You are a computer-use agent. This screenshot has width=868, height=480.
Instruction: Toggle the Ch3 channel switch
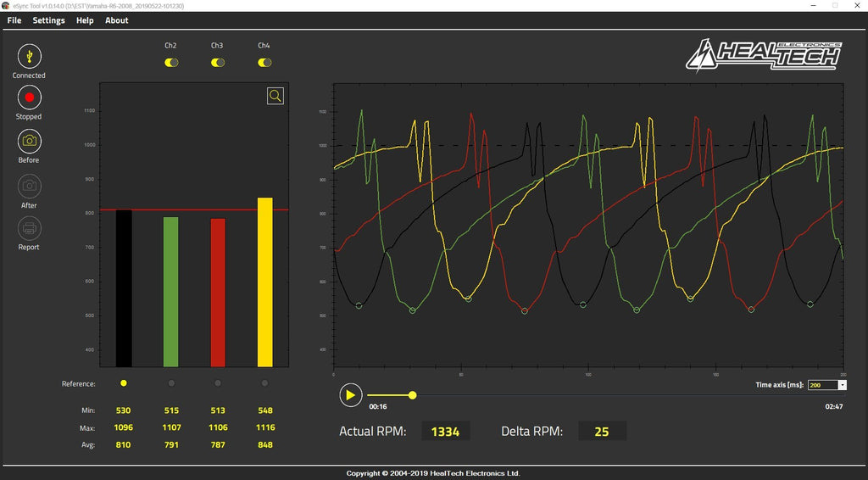tap(218, 63)
